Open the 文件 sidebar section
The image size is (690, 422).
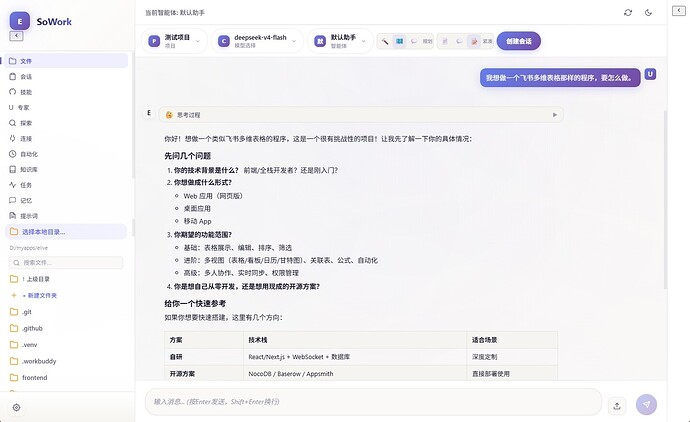coord(66,61)
